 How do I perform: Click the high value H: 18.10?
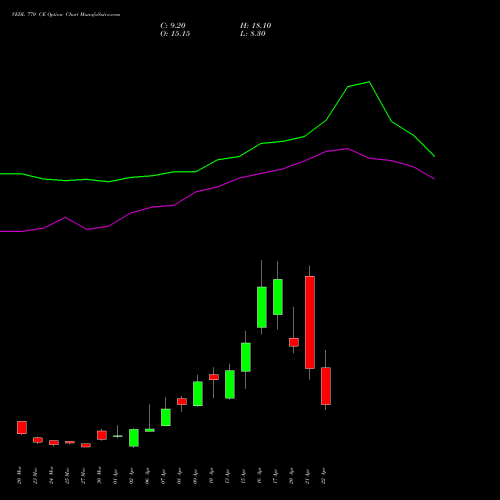click(x=255, y=26)
